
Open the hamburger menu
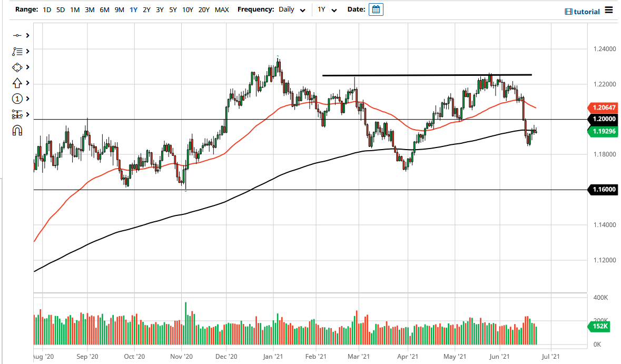pyautogui.click(x=609, y=10)
